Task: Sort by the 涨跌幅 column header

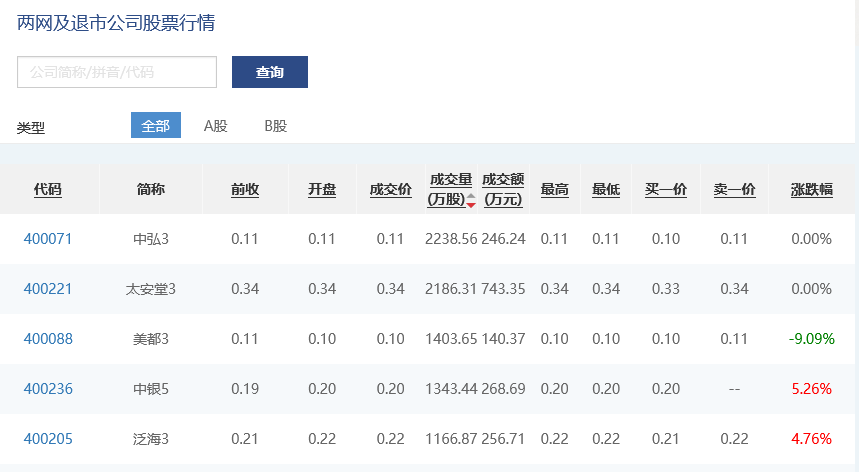Action: [811, 189]
